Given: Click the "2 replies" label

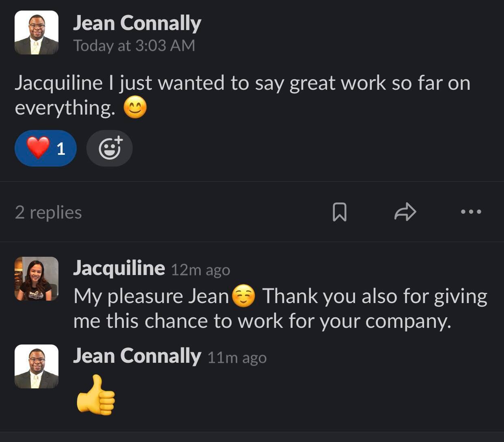Looking at the screenshot, I should point(48,212).
